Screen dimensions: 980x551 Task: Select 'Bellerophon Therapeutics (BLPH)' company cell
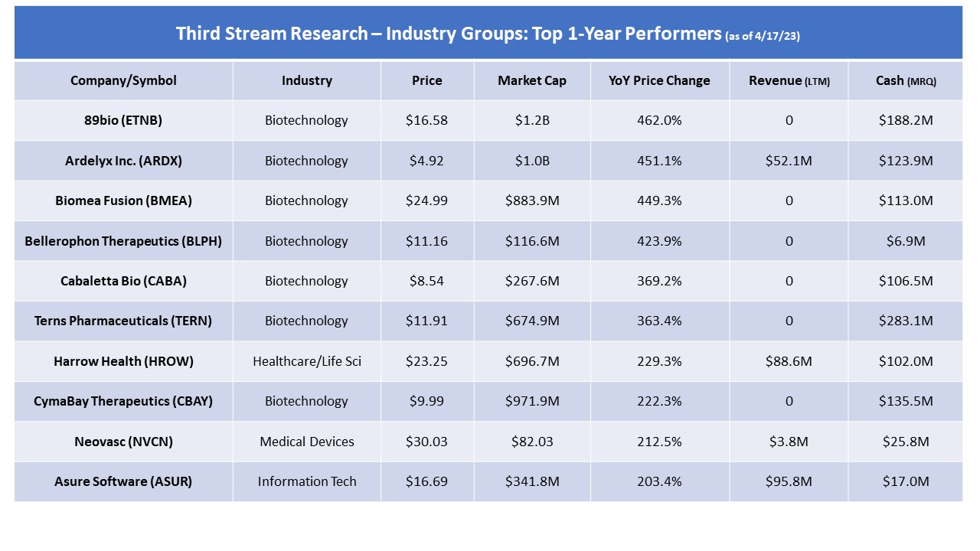pos(123,241)
